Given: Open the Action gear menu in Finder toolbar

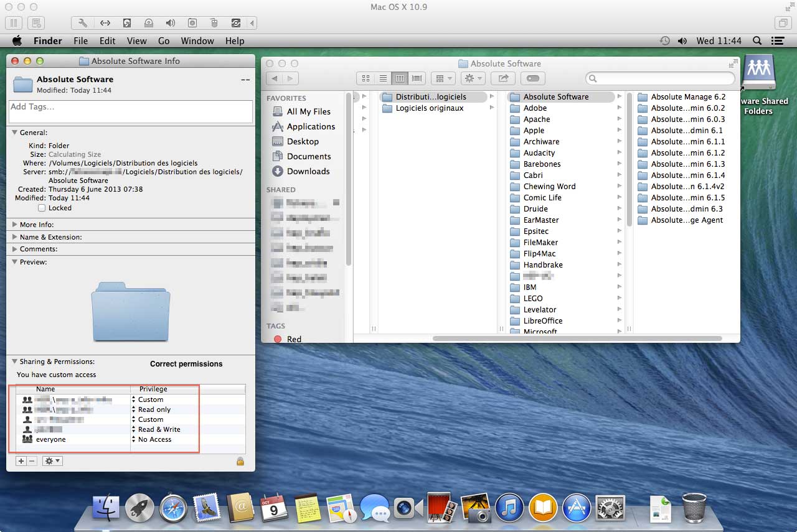Looking at the screenshot, I should (473, 78).
